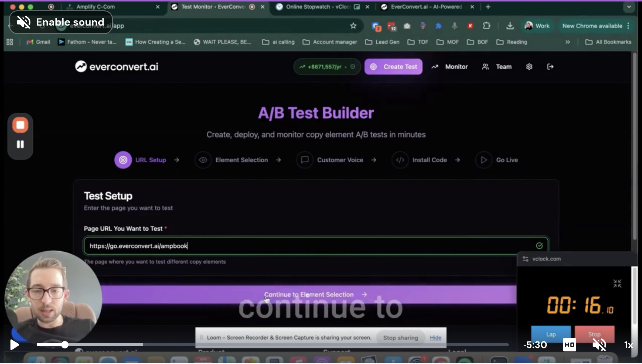Open settings gear in everconvert header
The image size is (642, 364).
pyautogui.click(x=529, y=67)
